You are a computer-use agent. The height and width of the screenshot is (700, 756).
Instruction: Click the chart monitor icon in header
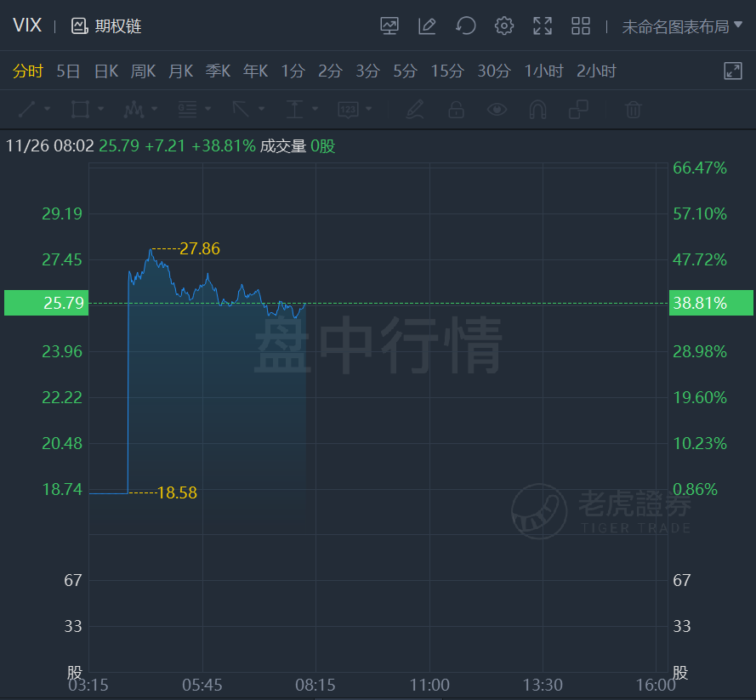point(389,26)
